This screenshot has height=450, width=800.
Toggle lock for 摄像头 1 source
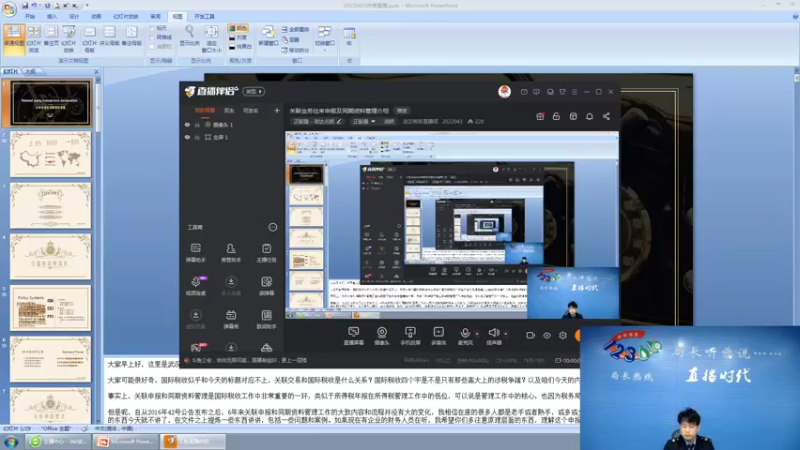click(197, 124)
